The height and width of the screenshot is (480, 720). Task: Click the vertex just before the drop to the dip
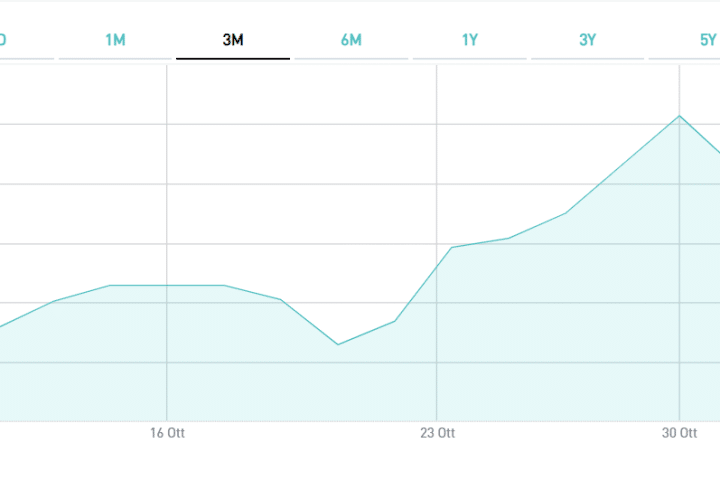(x=281, y=299)
